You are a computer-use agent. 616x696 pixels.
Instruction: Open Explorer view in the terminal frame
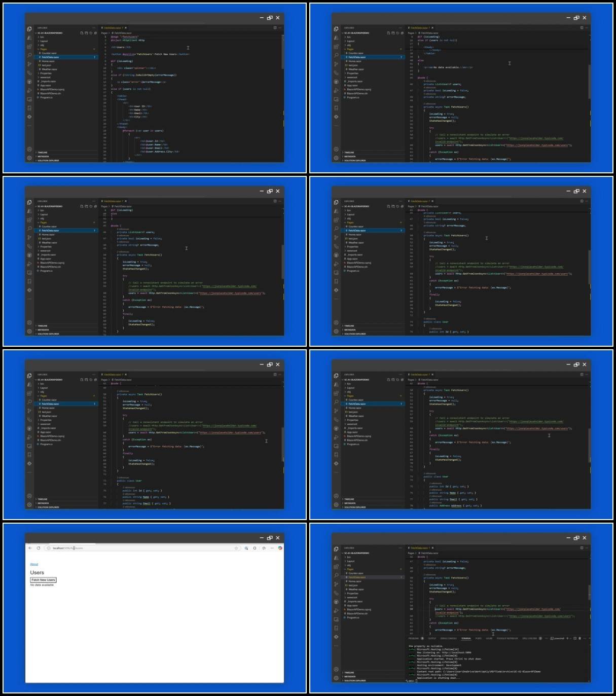point(336,549)
